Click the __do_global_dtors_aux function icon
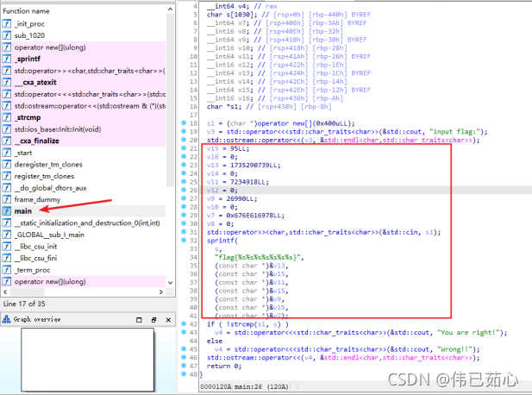 (6, 188)
